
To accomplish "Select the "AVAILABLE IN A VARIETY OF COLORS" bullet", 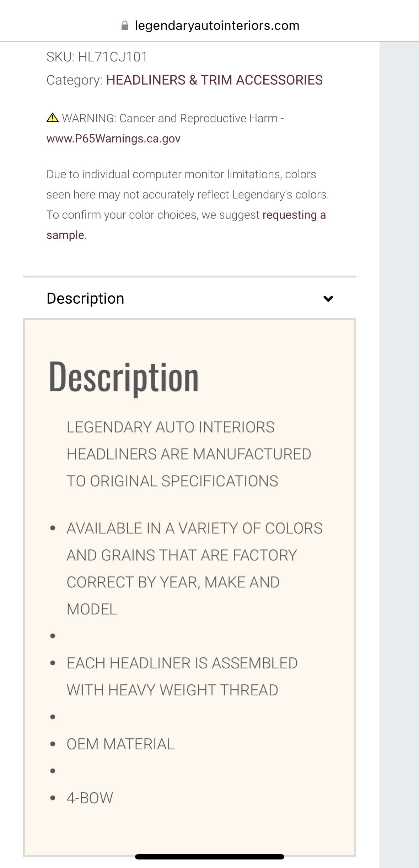I will point(194,528).
